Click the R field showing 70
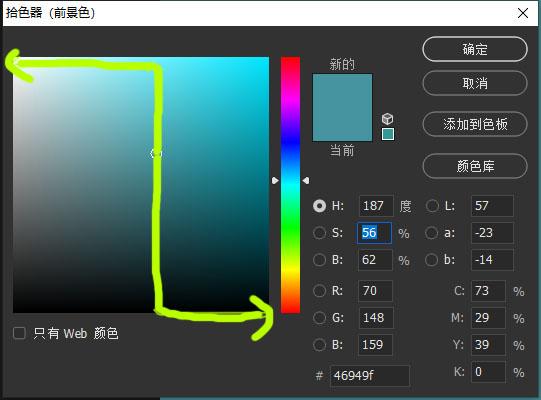This screenshot has height=400, width=541. tap(375, 291)
